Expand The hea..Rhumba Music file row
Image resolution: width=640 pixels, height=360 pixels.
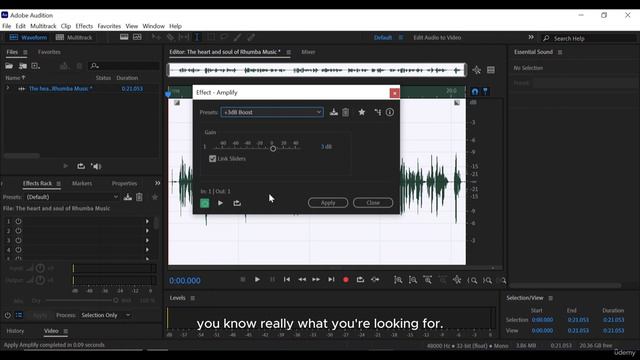pos(7,88)
